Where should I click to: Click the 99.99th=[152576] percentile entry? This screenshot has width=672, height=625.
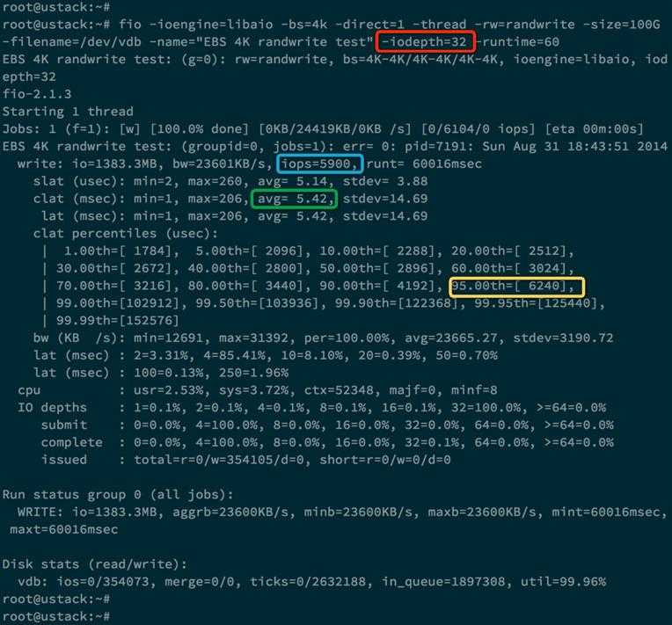118,321
